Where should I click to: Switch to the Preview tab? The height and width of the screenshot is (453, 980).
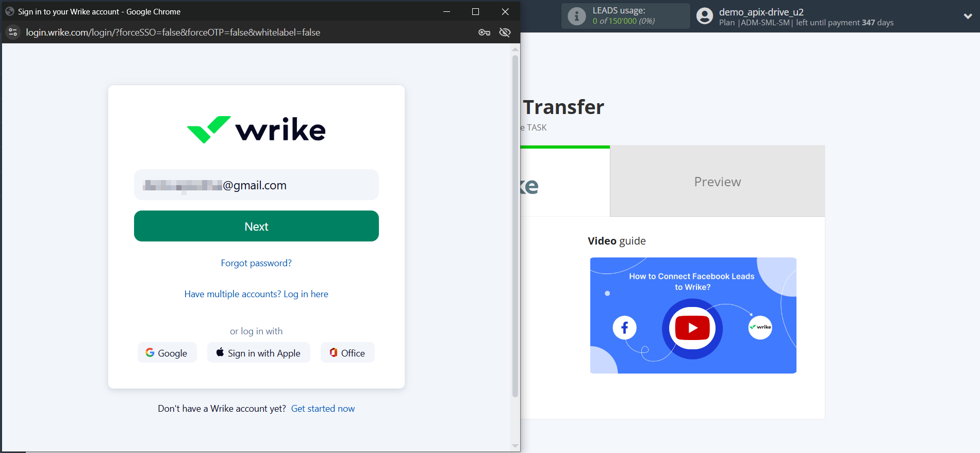tap(717, 182)
